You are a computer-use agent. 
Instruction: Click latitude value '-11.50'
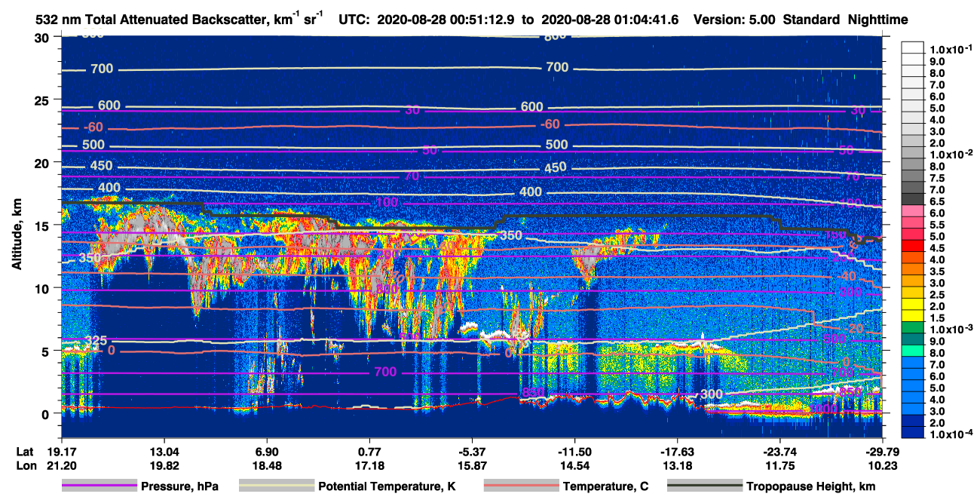pyautogui.click(x=574, y=451)
